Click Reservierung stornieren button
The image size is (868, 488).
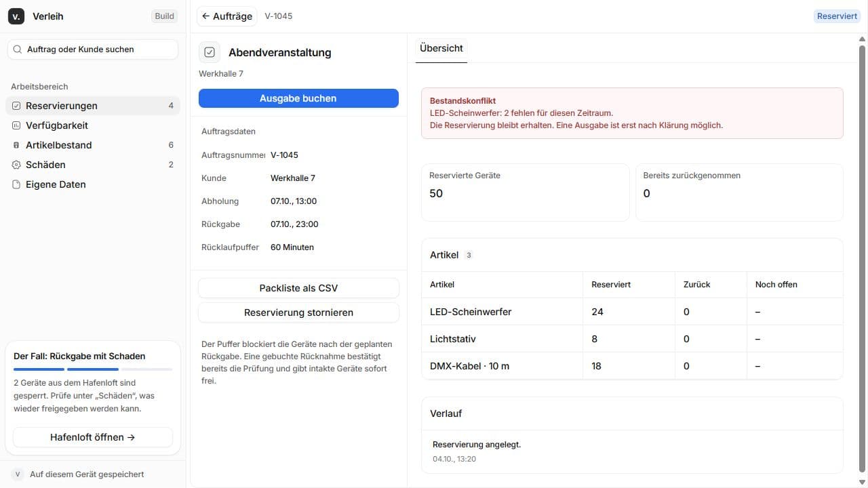click(x=298, y=312)
